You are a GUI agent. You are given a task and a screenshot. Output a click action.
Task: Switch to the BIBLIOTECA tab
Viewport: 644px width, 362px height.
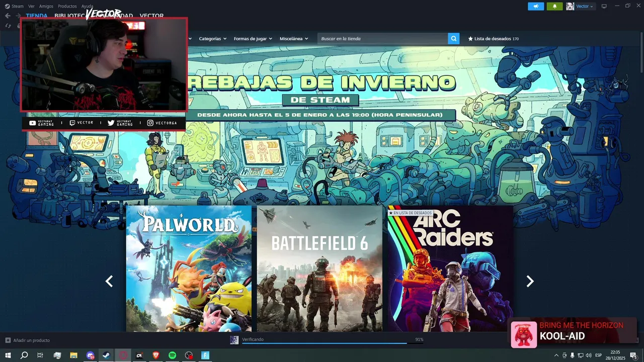click(70, 16)
